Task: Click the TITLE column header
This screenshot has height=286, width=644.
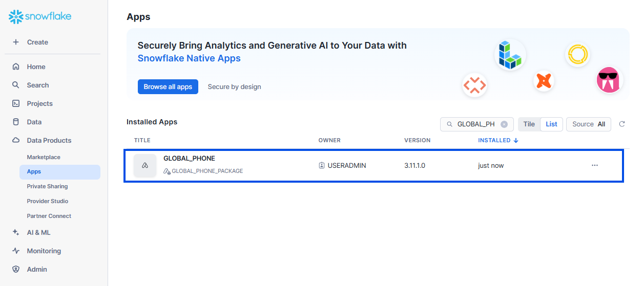Action: tap(142, 140)
